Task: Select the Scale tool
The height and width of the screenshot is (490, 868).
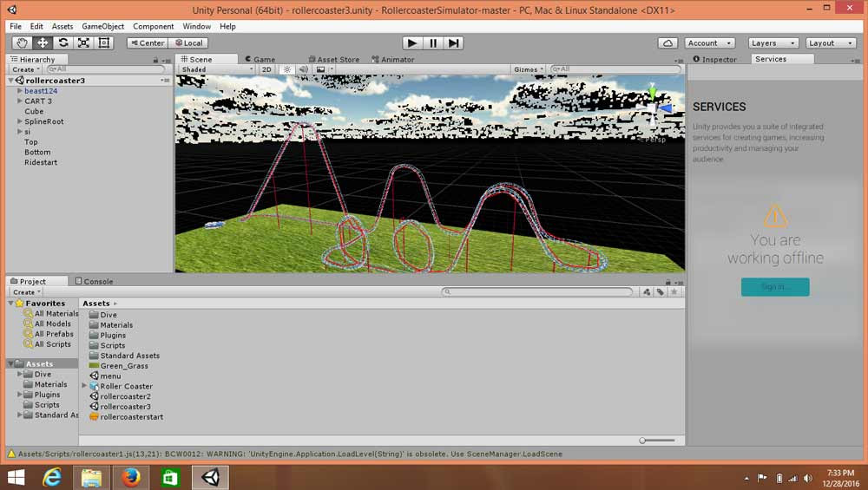Action: click(x=83, y=43)
